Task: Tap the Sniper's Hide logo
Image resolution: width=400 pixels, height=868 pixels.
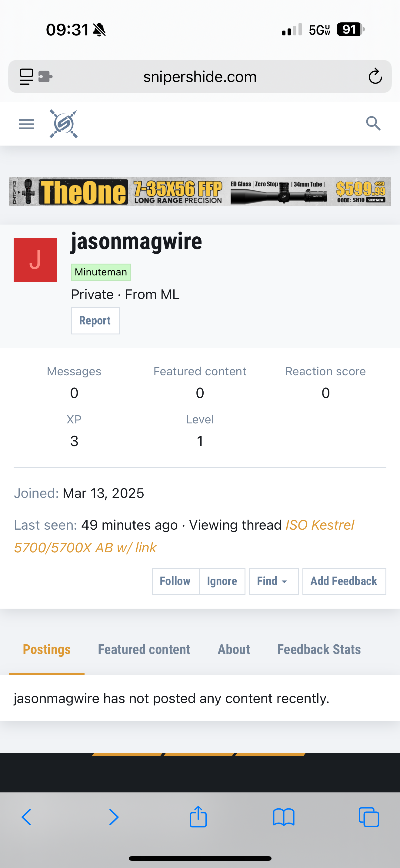Action: click(x=63, y=124)
